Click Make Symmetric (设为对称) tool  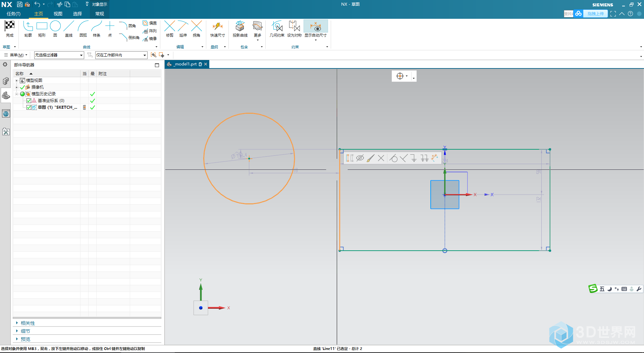click(x=294, y=29)
